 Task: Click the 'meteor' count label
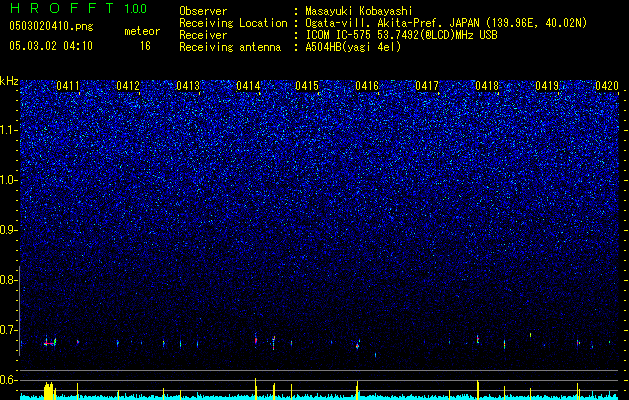coord(142,31)
